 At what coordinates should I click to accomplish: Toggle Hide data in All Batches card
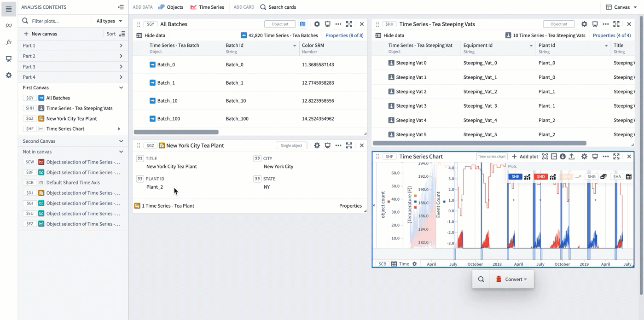tap(151, 35)
